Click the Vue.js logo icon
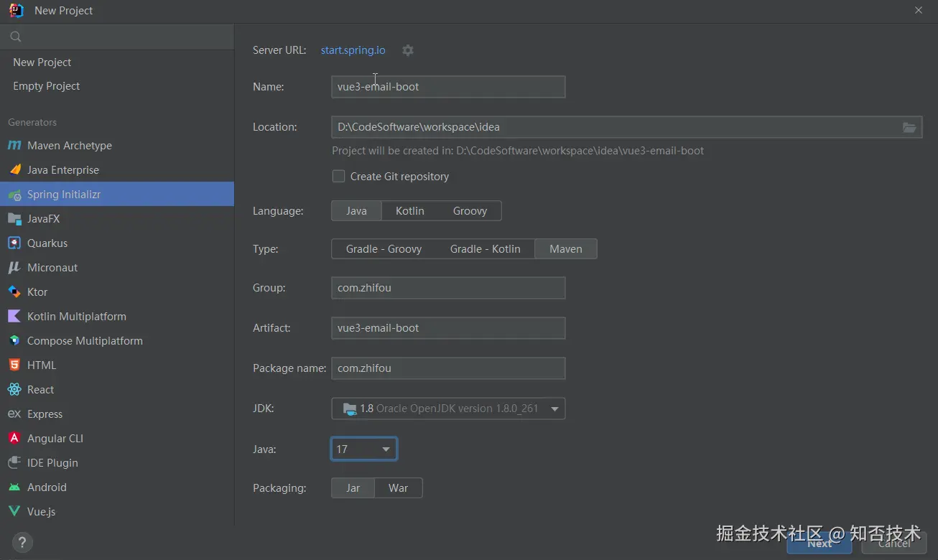 point(14,512)
